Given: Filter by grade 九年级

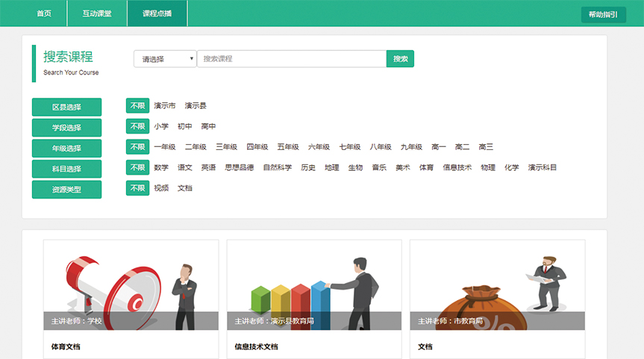Looking at the screenshot, I should (x=411, y=146).
